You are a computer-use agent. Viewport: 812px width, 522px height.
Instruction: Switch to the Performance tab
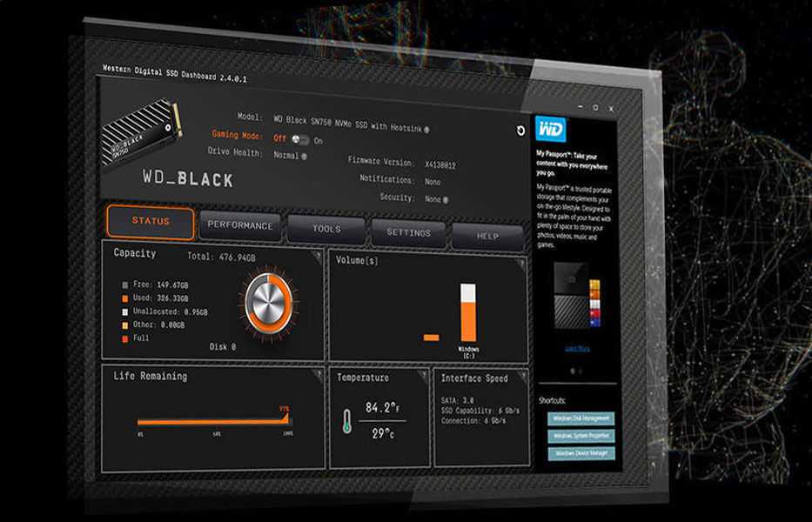tap(240, 226)
